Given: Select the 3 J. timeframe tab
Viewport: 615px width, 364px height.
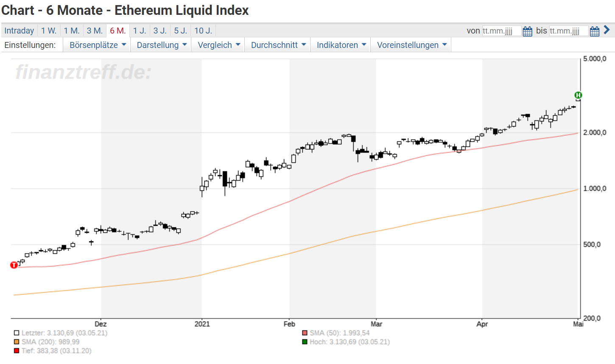Looking at the screenshot, I should (160, 31).
